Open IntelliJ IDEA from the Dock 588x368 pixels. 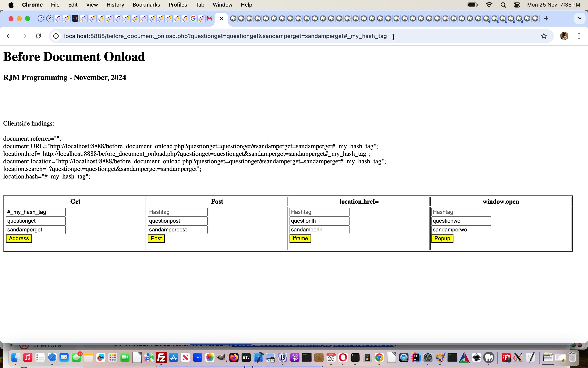[416, 358]
